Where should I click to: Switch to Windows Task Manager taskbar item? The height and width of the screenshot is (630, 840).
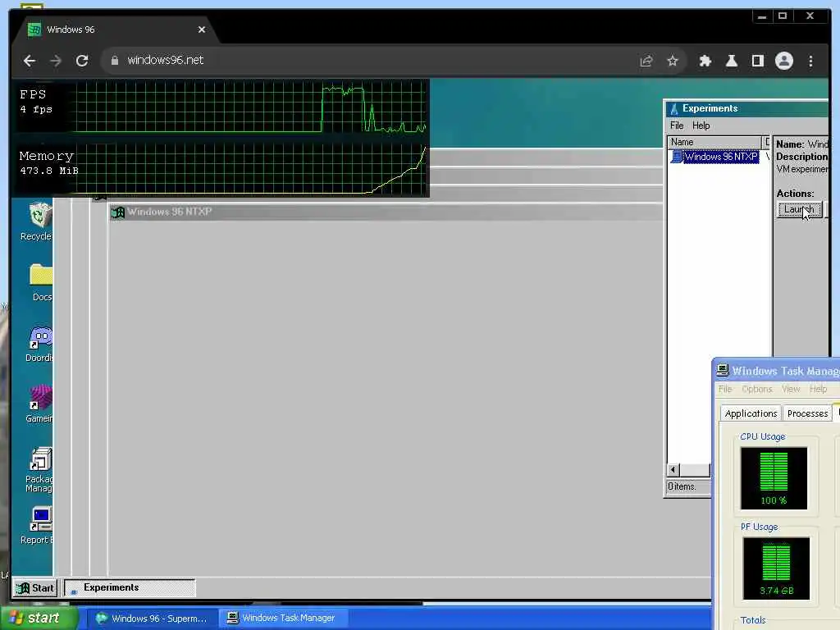click(x=283, y=619)
